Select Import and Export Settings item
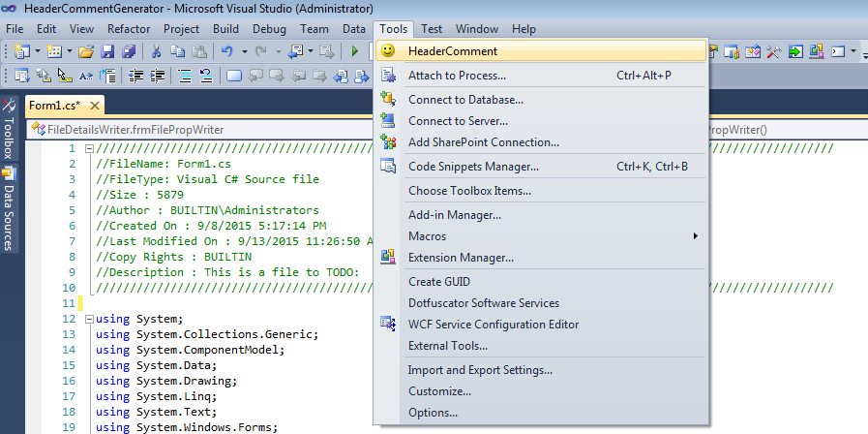868x434 pixels. [542, 370]
